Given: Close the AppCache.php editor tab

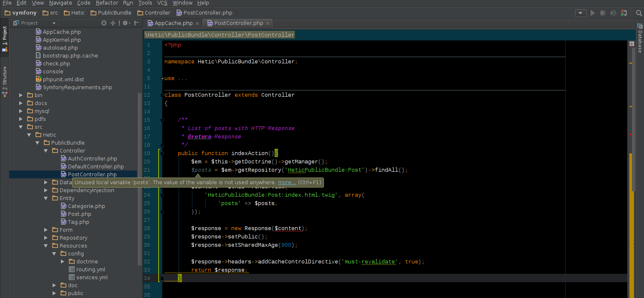Looking at the screenshot, I should pos(198,23).
